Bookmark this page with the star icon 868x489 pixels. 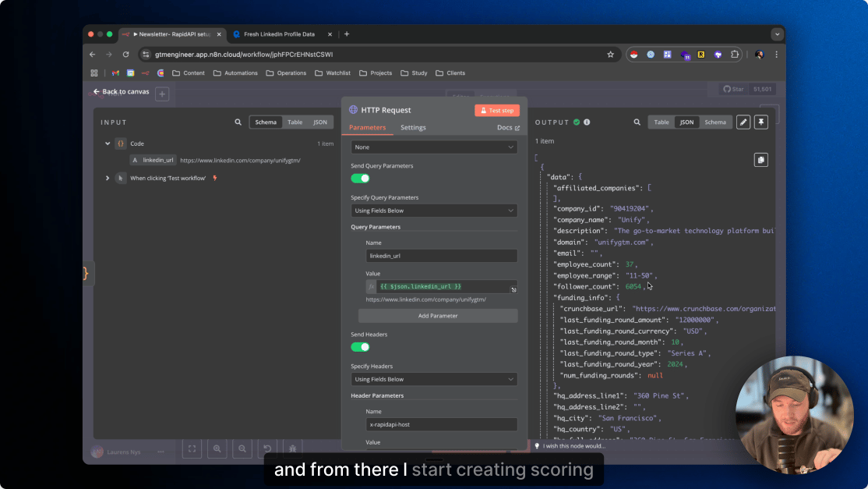click(611, 55)
